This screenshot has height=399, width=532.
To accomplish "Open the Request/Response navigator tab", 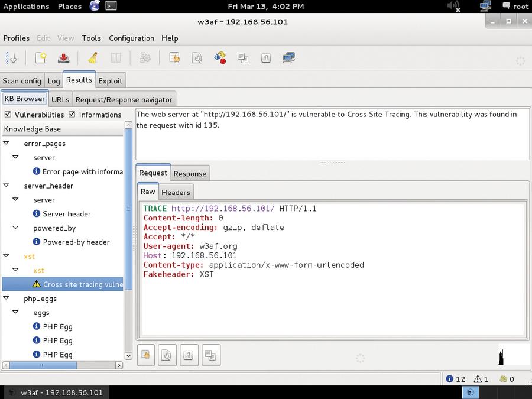I will [x=124, y=100].
